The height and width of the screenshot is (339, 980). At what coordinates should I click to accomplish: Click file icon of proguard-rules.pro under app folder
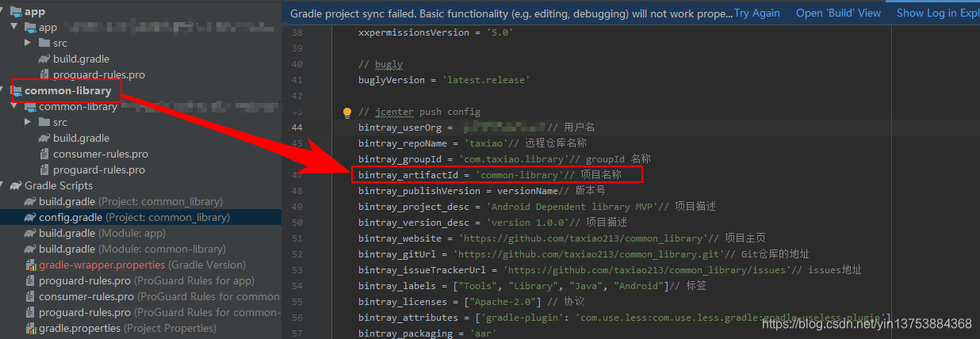tap(45, 74)
